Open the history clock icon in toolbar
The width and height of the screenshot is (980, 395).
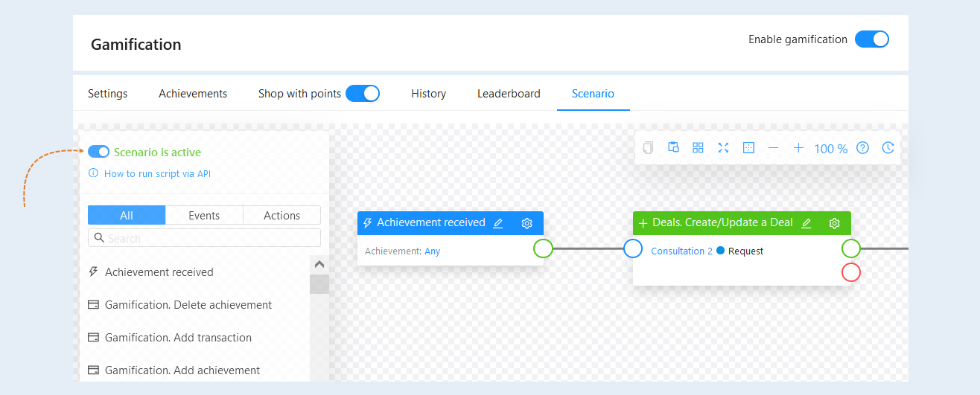click(x=888, y=148)
